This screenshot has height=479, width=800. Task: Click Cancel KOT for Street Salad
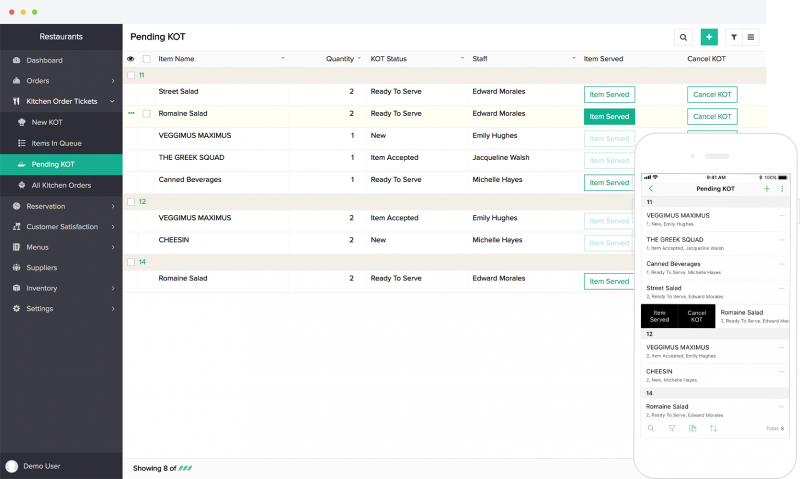711,94
